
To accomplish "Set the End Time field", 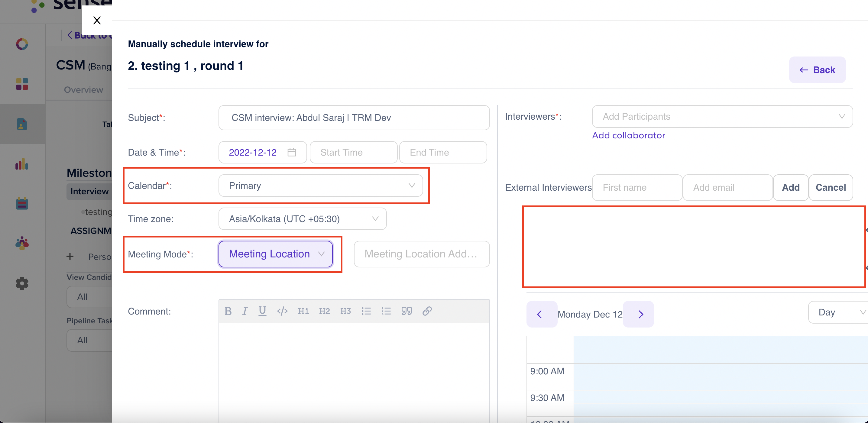I will coord(443,152).
